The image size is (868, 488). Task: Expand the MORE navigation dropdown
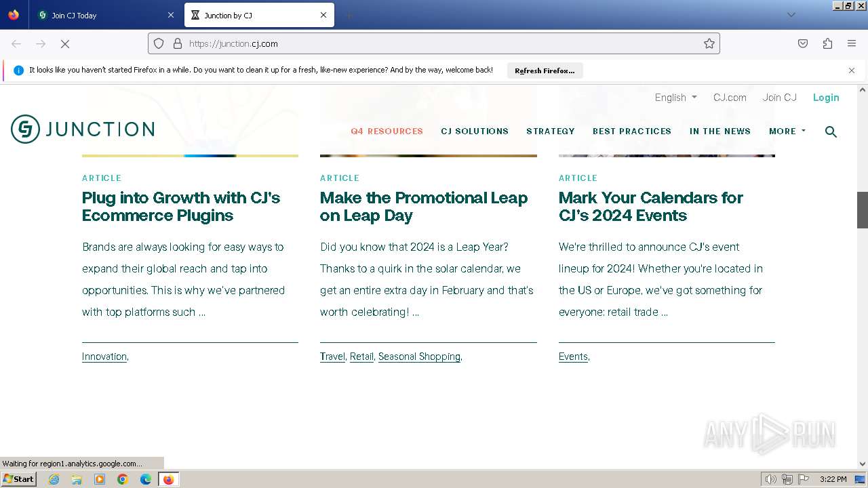[787, 131]
